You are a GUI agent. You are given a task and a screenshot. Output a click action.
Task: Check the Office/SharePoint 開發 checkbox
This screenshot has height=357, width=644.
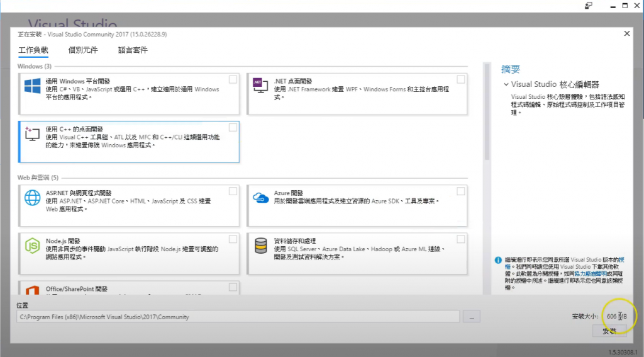tap(233, 287)
